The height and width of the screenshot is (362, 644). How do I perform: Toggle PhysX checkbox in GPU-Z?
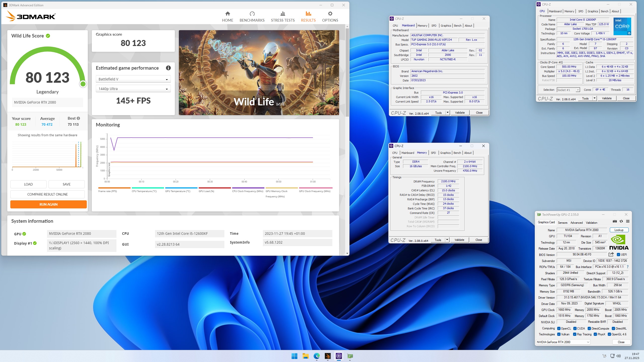click(595, 334)
